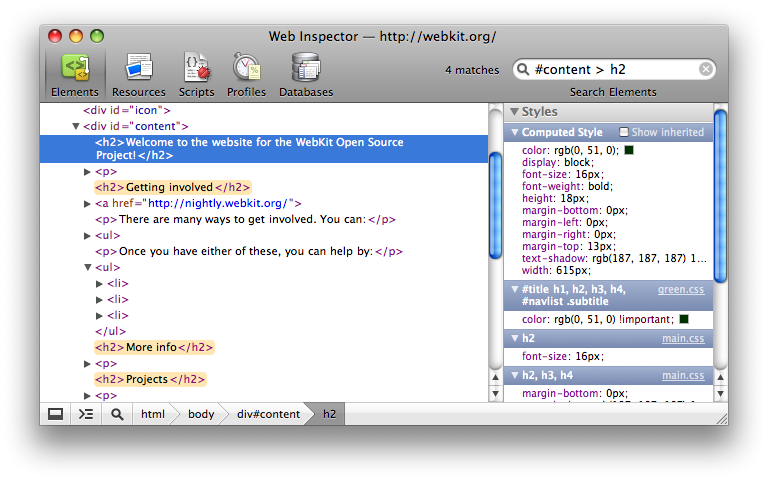Click the 4 matches search result count

472,70
